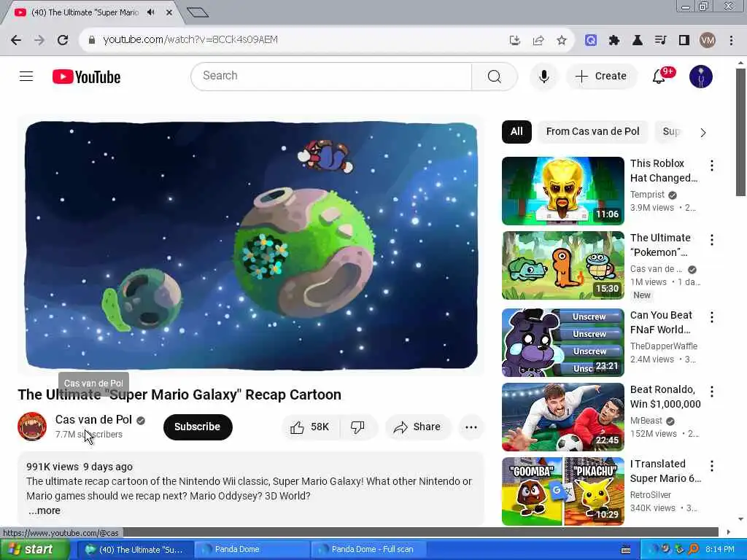Viewport: 747px width, 560px height.
Task: Open options for Can You Beat FNaF video
Action: point(712,317)
